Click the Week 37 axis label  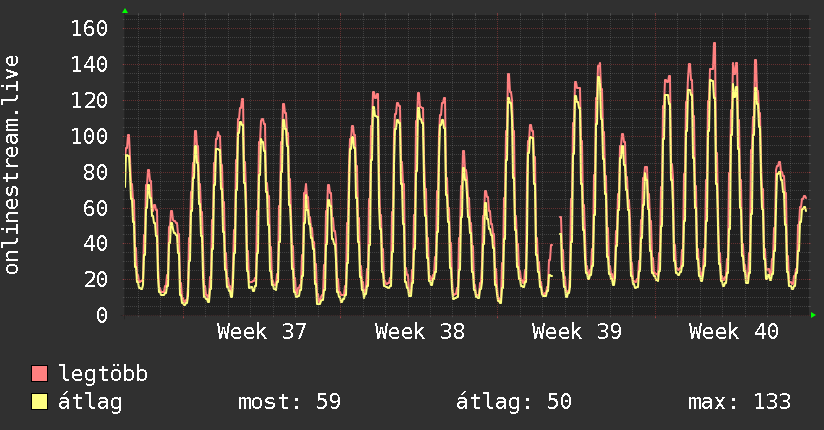click(262, 332)
